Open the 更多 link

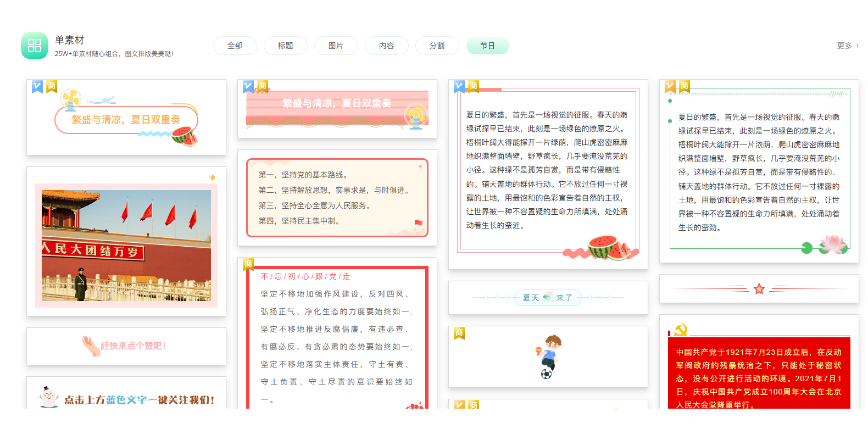click(x=848, y=46)
